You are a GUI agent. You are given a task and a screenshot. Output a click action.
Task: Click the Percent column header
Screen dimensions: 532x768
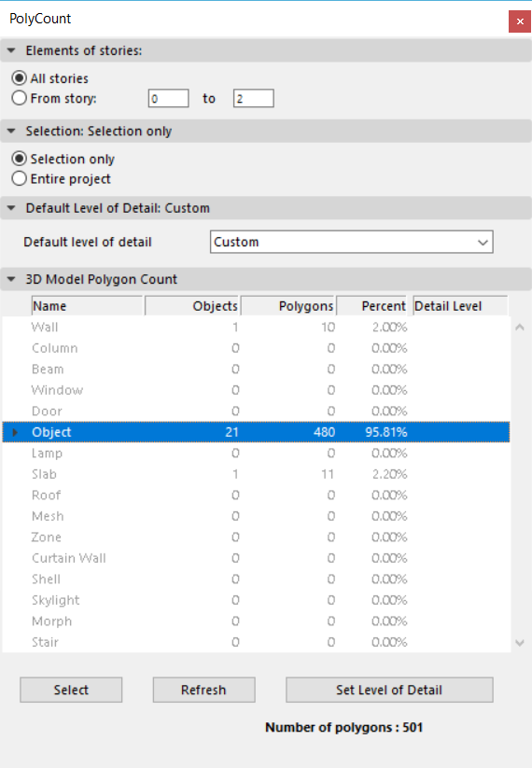[371, 306]
